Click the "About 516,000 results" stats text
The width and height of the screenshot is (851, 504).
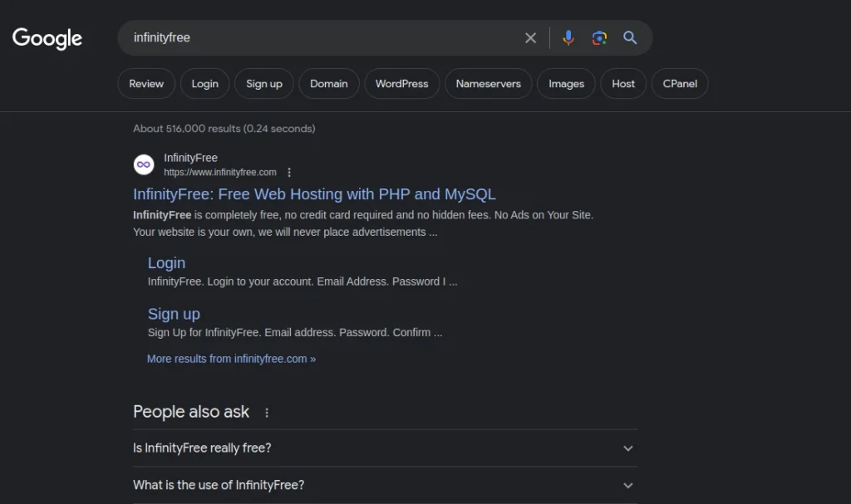(x=224, y=129)
